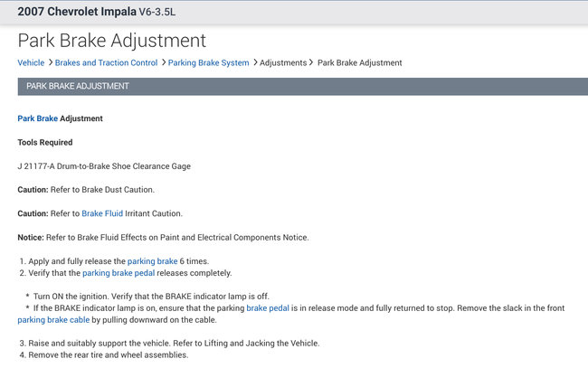Click chevron before Adjustments breadcrumb
588x368 pixels.
[254, 62]
